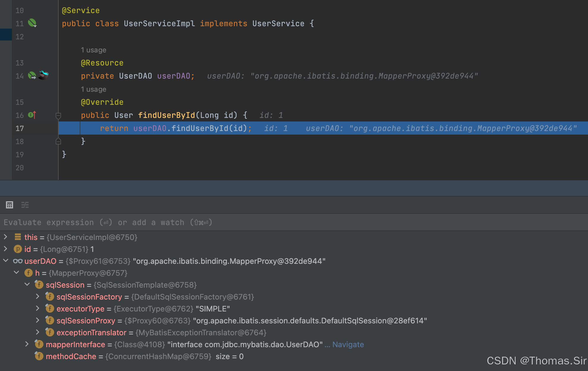
Task: Collapse the sqlSession SqlSessionTemplate node
Action: (x=27, y=285)
